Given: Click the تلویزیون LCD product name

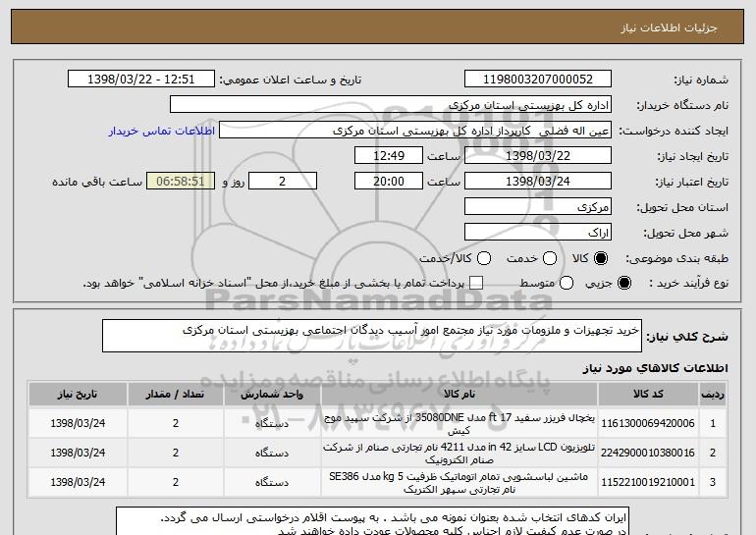Looking at the screenshot, I should point(459,454).
